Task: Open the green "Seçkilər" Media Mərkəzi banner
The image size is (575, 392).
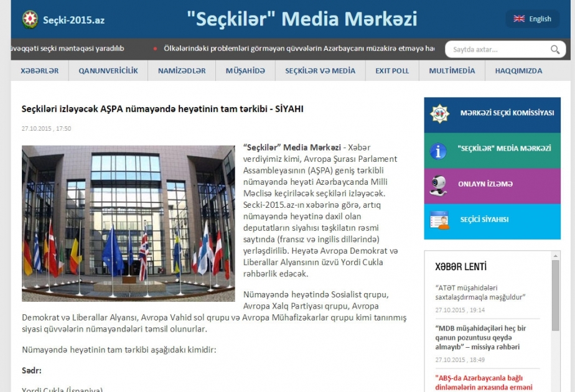Action: [492, 151]
